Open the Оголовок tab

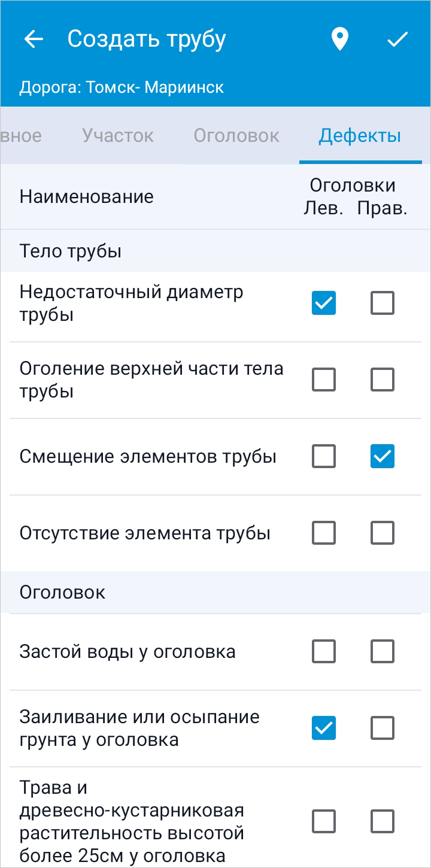pyautogui.click(x=236, y=135)
